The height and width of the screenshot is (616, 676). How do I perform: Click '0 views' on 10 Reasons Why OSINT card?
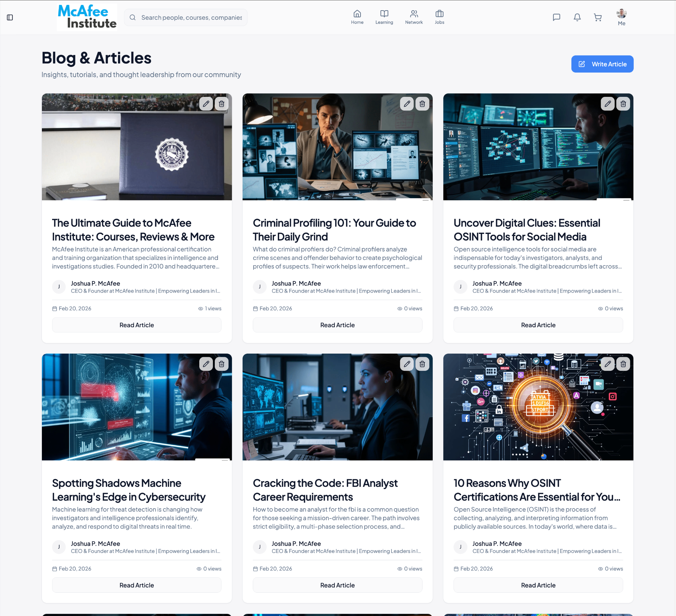coord(611,569)
